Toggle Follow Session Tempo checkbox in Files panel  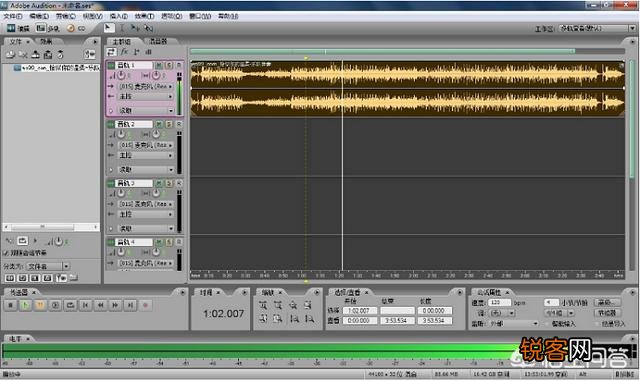pos(6,253)
